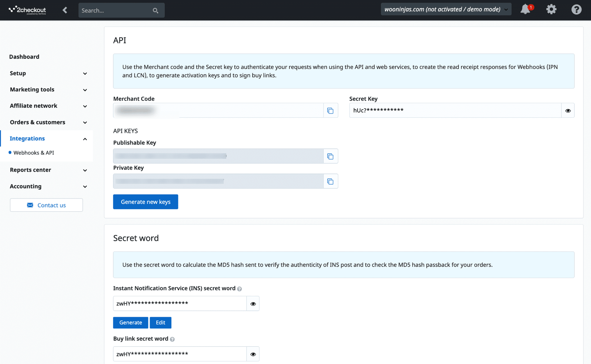
Task: Collapse sidebar with back arrow icon
Action: coord(65,10)
